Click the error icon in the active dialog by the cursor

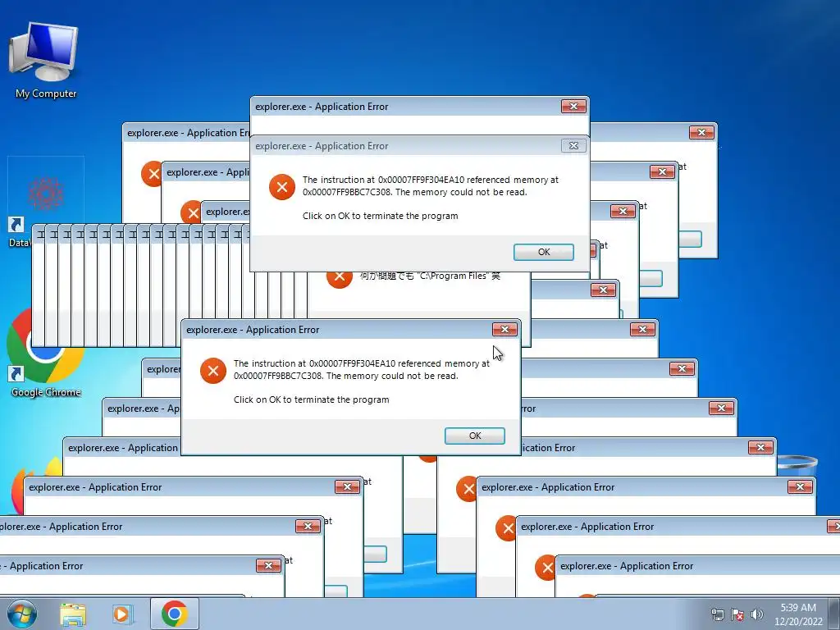pos(213,371)
